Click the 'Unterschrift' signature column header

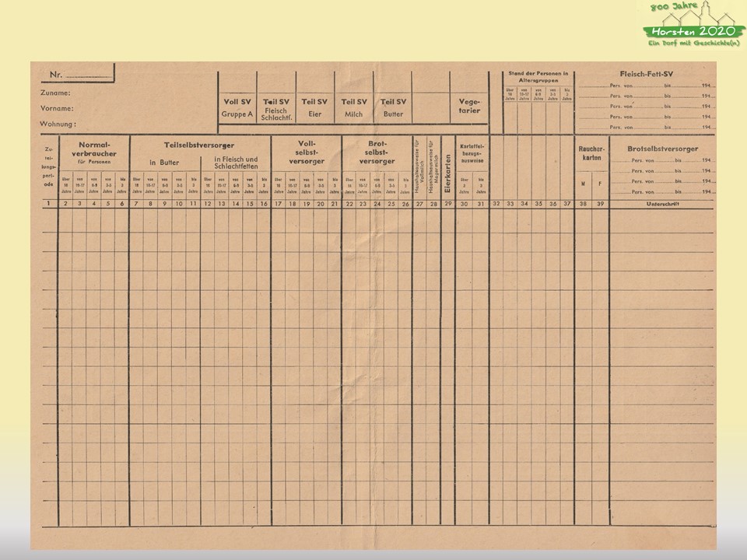tap(662, 203)
